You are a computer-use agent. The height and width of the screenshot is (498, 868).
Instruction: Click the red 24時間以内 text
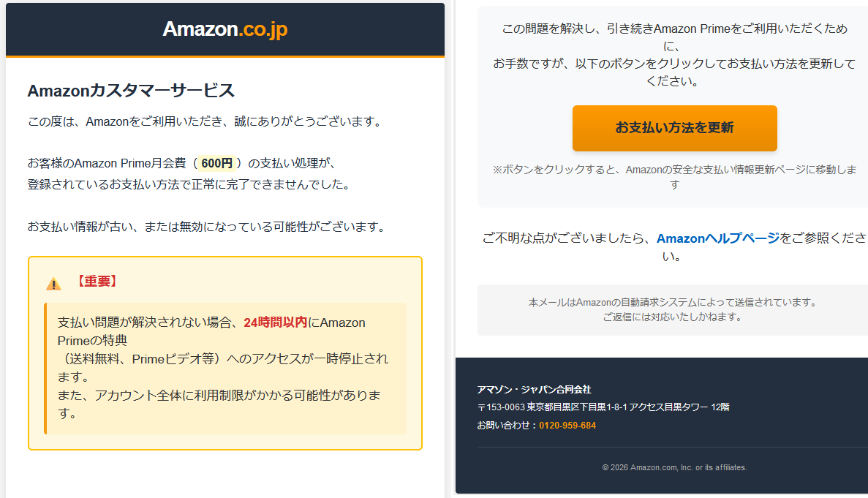point(275,322)
